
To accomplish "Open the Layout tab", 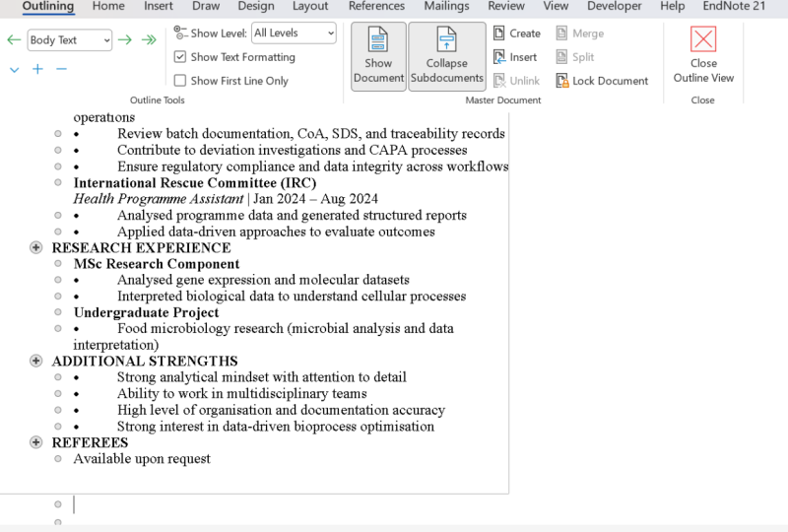I will tap(310, 6).
